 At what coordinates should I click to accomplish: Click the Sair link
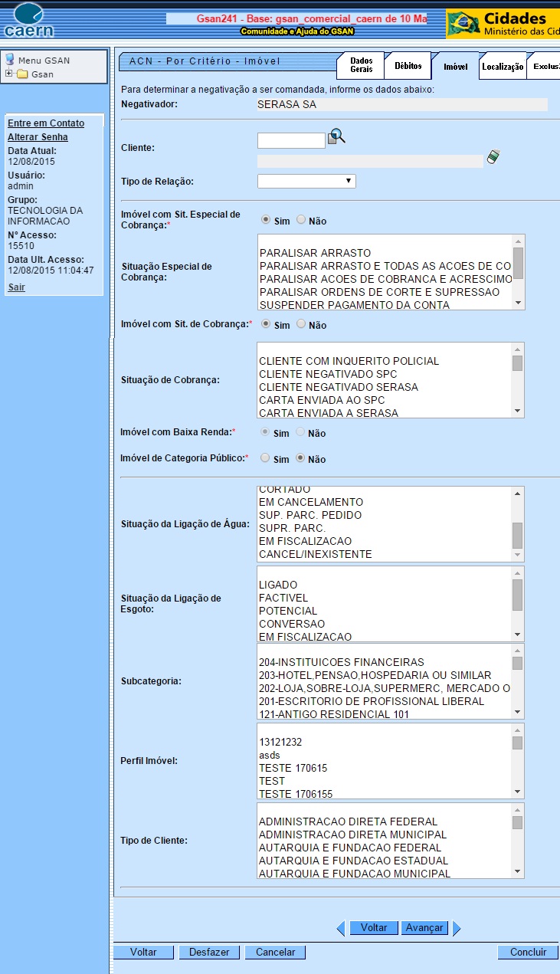point(16,287)
